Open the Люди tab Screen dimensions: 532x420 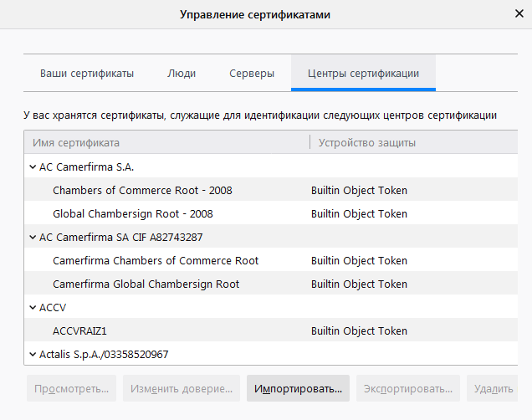coord(182,74)
